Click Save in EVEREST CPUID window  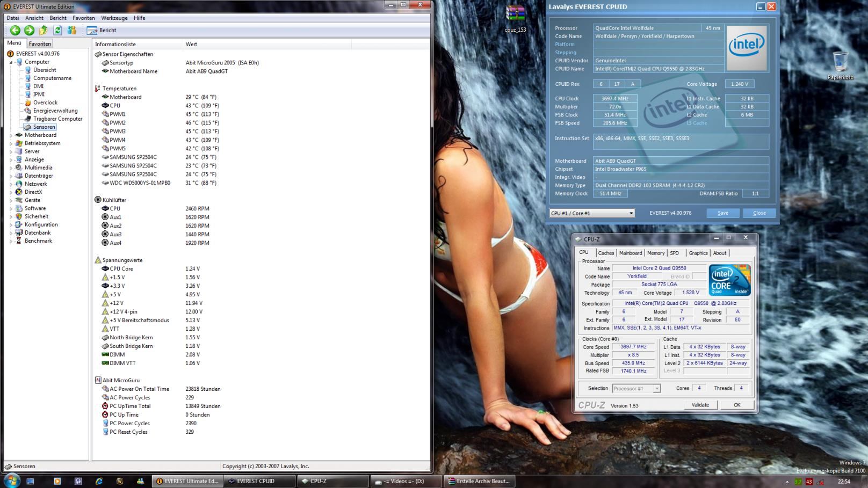(723, 213)
